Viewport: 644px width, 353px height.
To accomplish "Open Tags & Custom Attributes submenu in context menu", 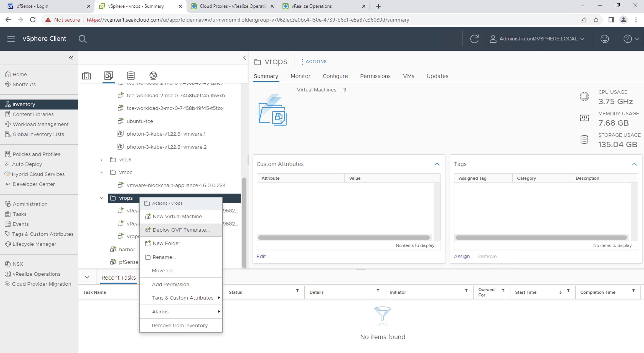I will [181, 298].
